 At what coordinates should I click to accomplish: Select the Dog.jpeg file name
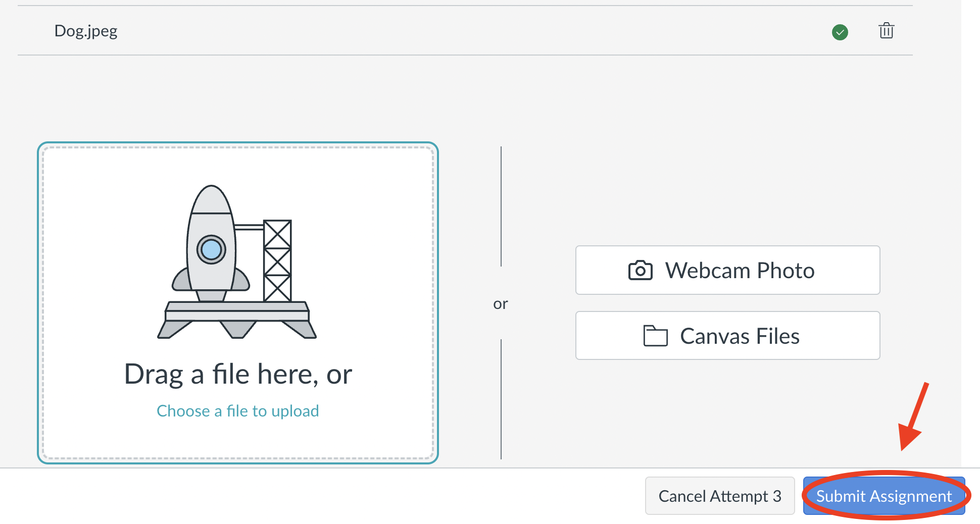86,31
